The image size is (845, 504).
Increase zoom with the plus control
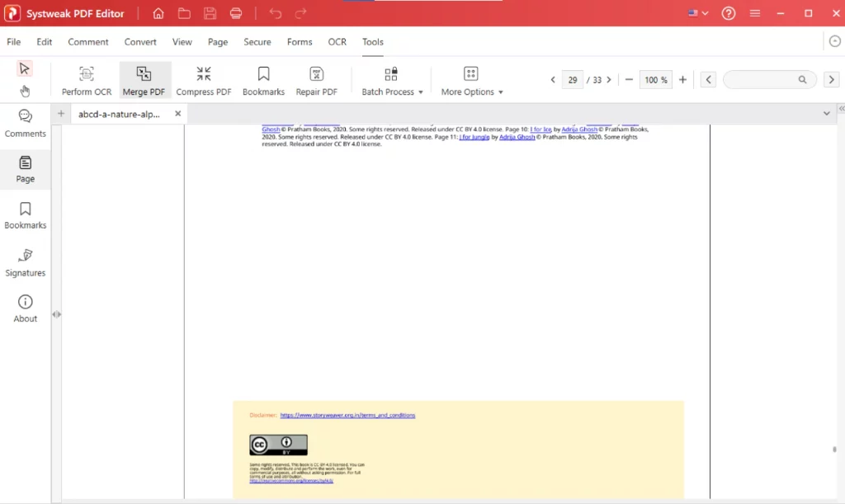point(683,79)
